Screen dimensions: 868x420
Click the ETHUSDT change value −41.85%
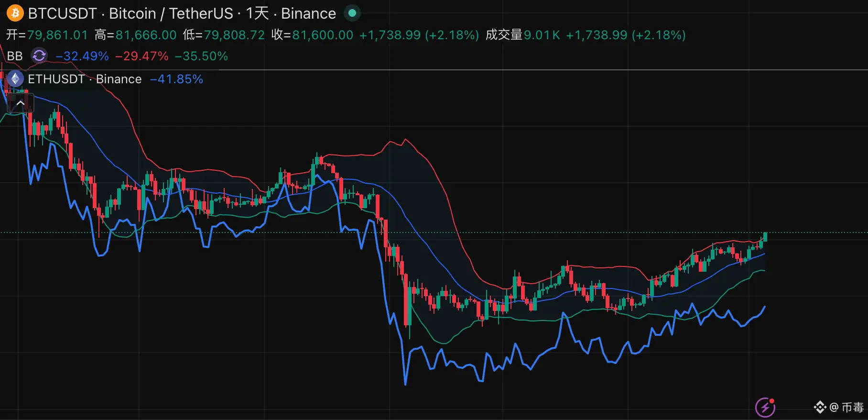(177, 79)
